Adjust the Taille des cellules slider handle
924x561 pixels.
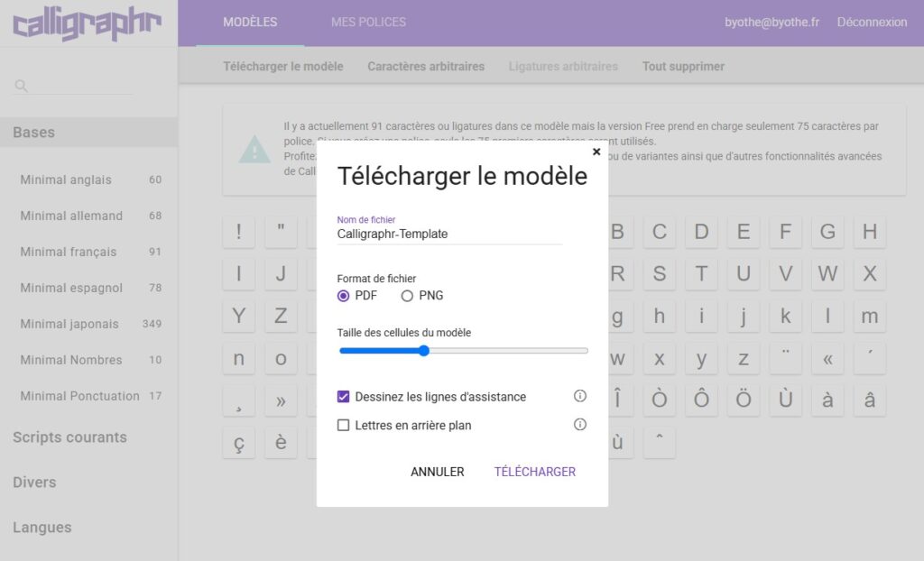pyautogui.click(x=424, y=351)
